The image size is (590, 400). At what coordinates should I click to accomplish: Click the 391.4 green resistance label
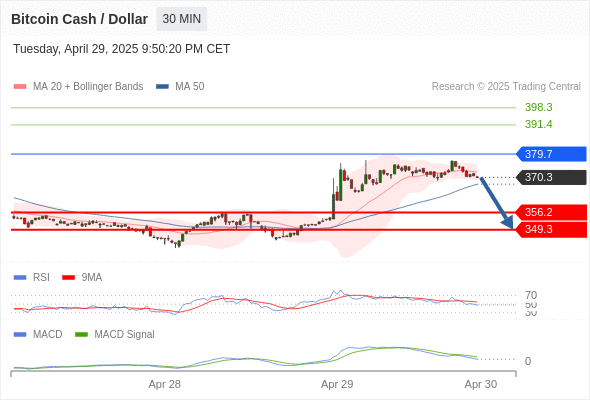point(538,124)
